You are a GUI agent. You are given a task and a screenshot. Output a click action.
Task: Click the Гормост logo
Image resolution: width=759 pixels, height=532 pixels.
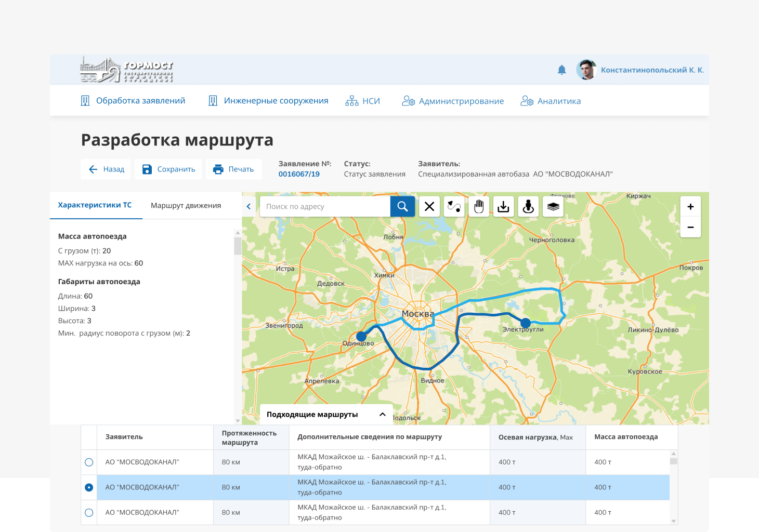(x=126, y=70)
